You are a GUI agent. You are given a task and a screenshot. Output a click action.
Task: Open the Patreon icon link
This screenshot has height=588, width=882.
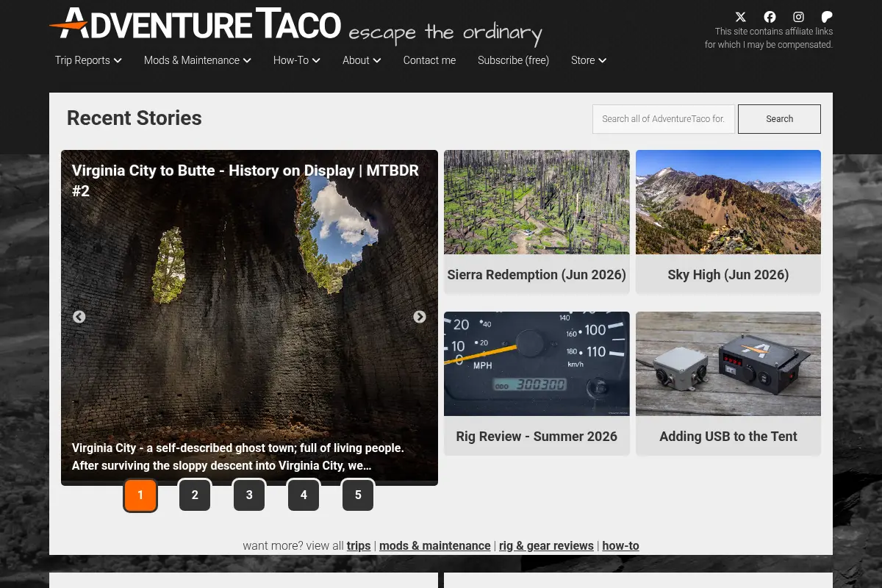[827, 17]
